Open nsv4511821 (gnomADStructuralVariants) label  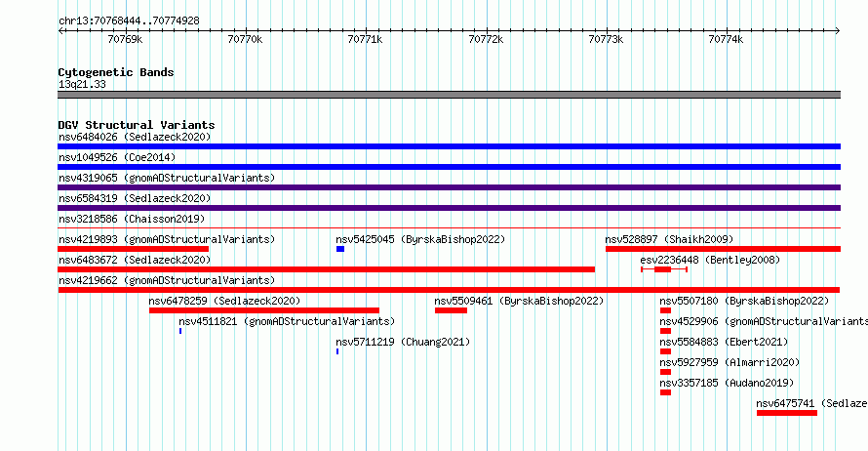[x=287, y=321]
